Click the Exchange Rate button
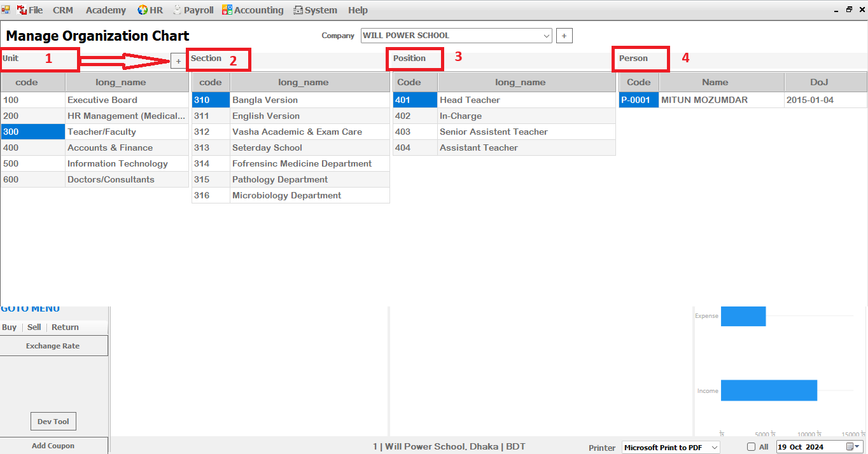The image size is (868, 454). [x=53, y=346]
